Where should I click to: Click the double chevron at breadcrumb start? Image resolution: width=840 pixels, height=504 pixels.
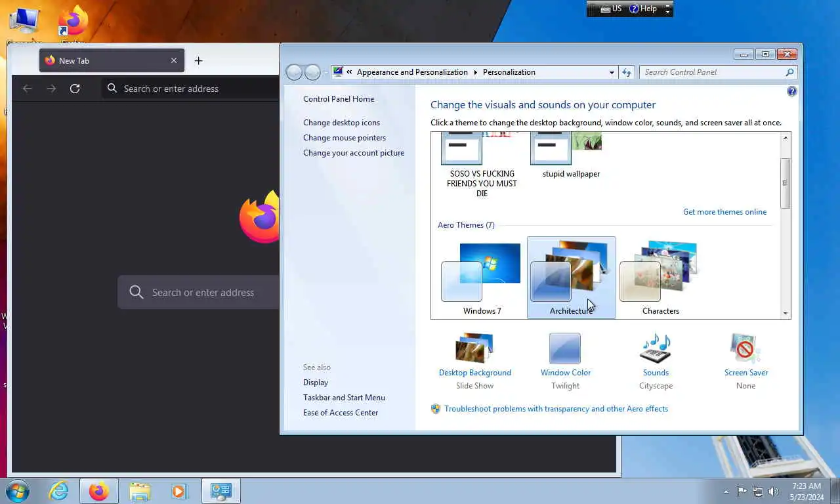point(350,72)
